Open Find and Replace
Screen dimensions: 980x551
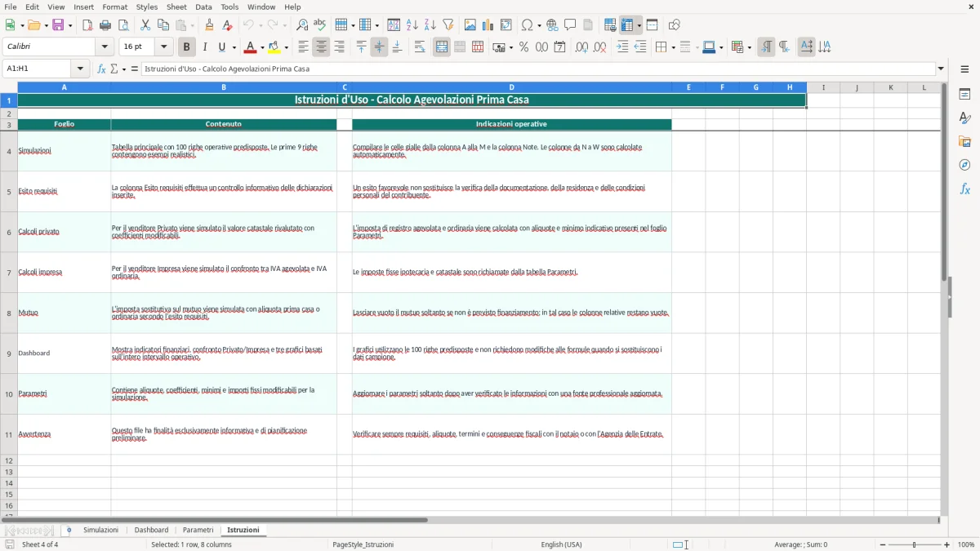(302, 25)
